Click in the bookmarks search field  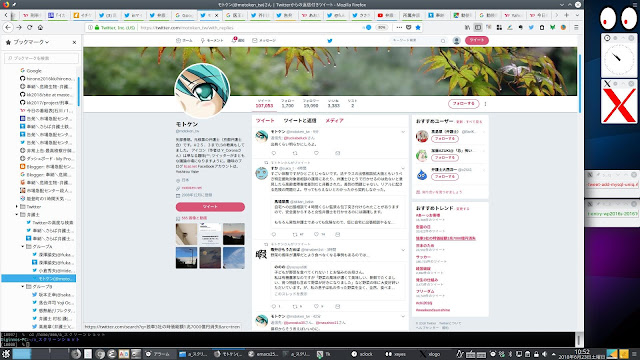41,58
